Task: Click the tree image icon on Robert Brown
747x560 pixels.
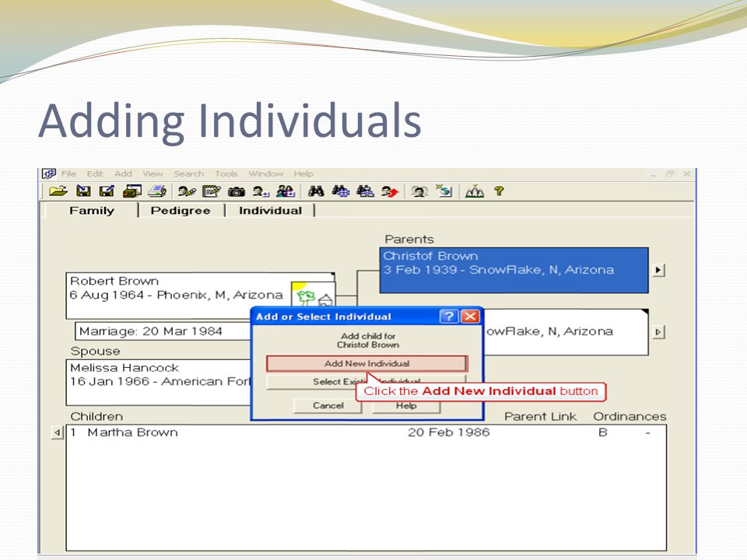Action: [x=313, y=293]
